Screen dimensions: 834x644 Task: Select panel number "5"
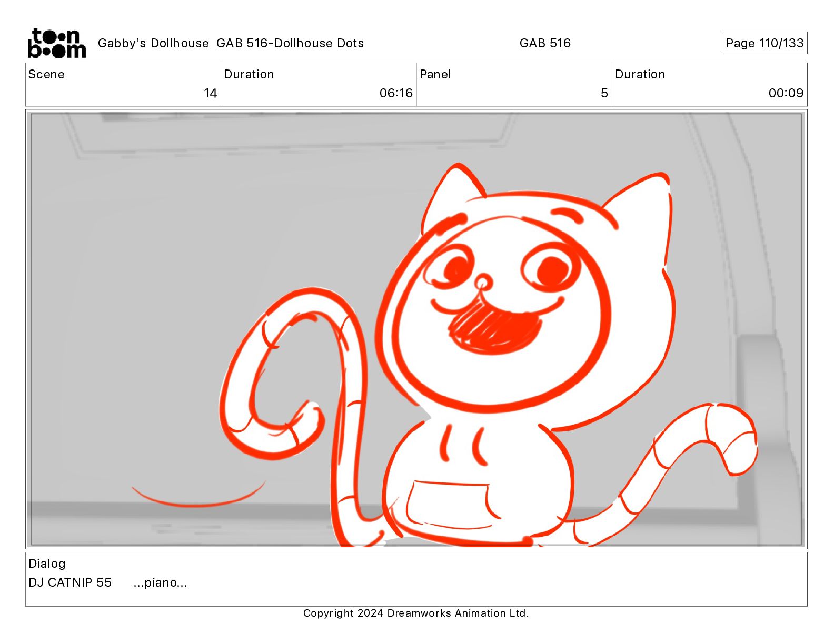tap(604, 93)
